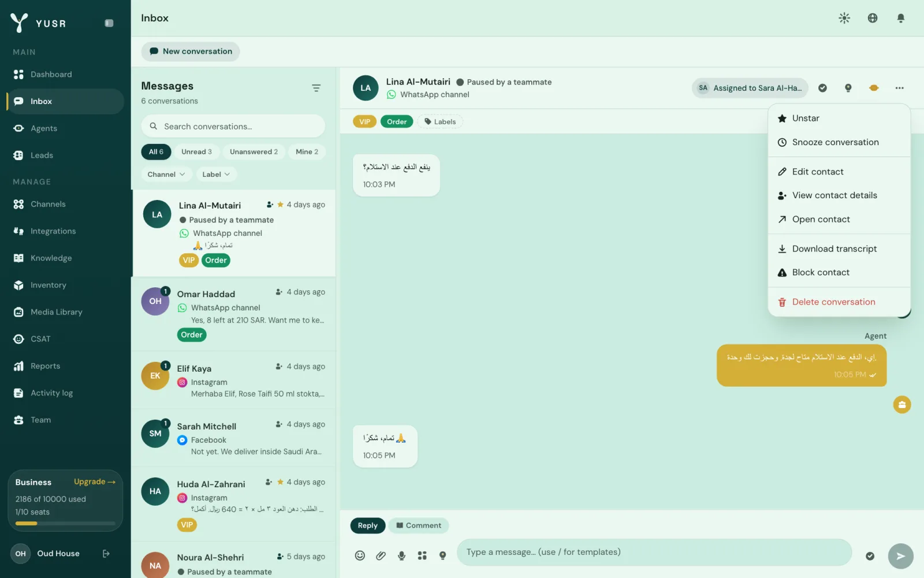Viewport: 924px width, 578px height.
Task: Choose Unstar from the menu
Action: pyautogui.click(x=839, y=118)
